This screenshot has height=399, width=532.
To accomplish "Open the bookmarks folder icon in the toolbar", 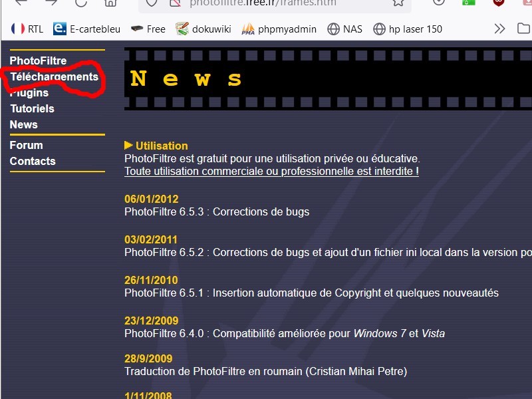I will (524, 29).
